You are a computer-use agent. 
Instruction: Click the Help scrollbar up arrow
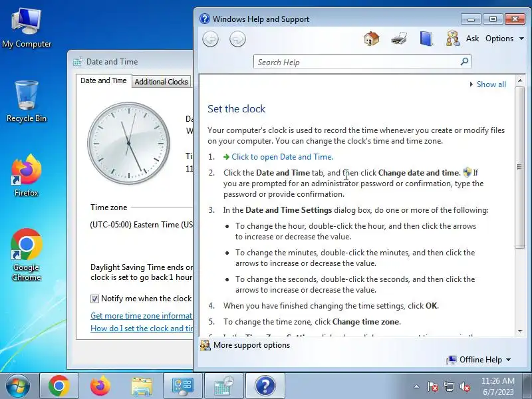pos(520,80)
